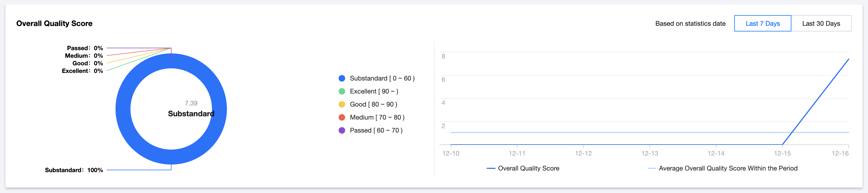This screenshot has width=868, height=193.
Task: Click the Substandard: 100% chart label
Action: tap(74, 170)
